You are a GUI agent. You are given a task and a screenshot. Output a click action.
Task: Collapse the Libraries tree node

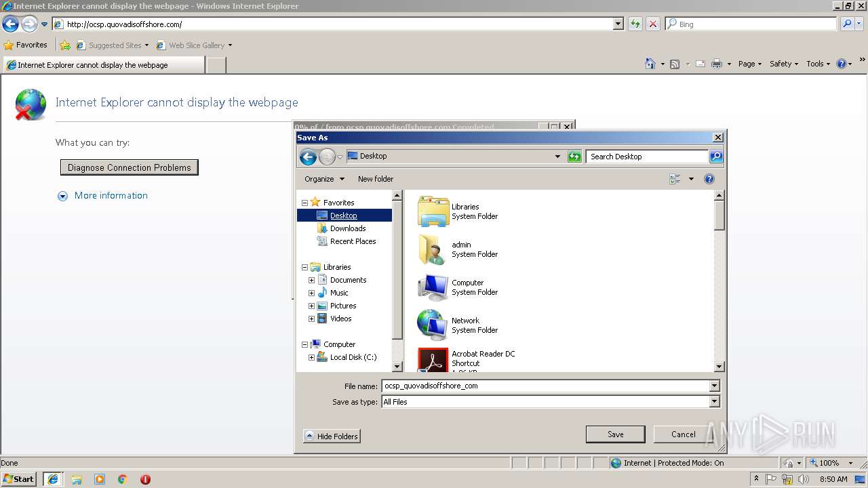pos(304,267)
